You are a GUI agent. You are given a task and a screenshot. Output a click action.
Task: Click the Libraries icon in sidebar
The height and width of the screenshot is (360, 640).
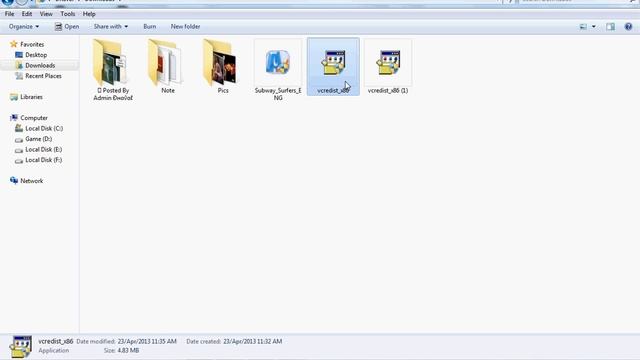tap(14, 97)
